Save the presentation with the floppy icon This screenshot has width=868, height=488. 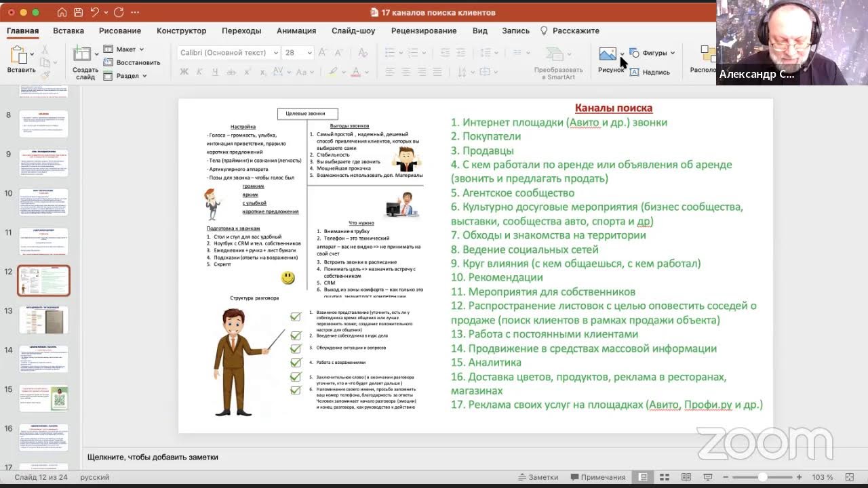pos(78,12)
